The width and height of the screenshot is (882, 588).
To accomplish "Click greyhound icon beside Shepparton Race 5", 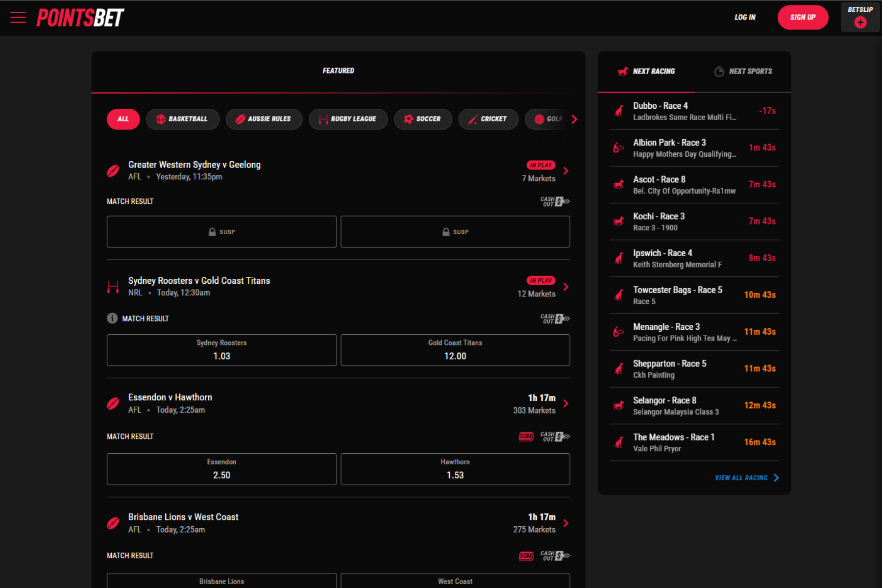I will tap(619, 368).
